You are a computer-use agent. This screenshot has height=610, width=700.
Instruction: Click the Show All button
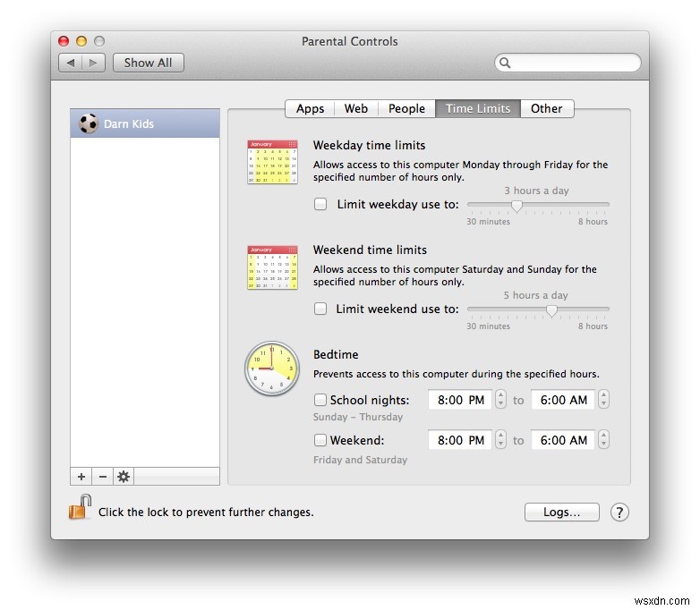click(149, 63)
